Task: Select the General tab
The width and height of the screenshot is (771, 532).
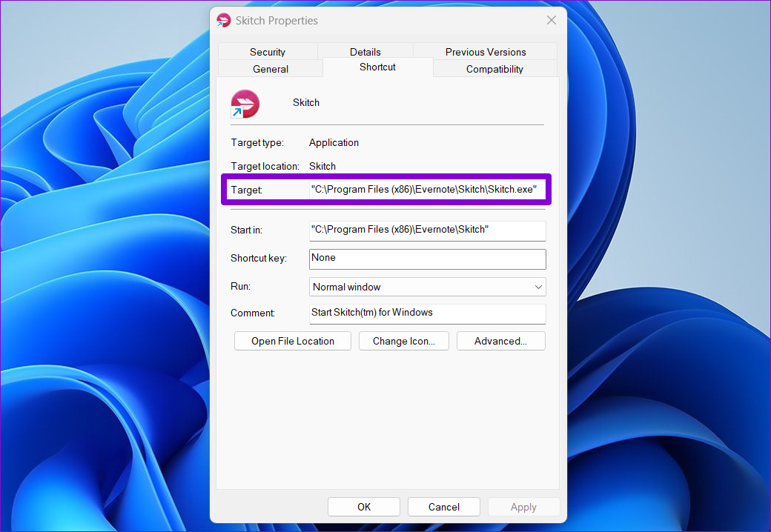Action: [271, 69]
